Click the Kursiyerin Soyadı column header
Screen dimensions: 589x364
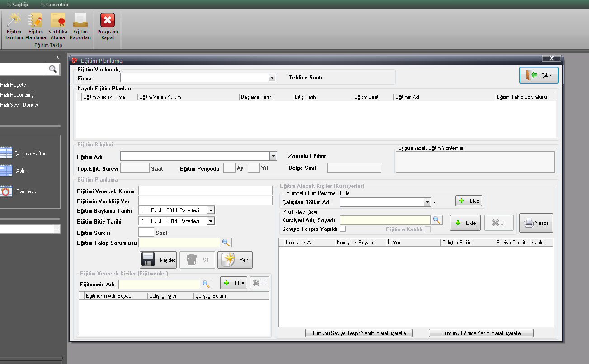[361, 243]
